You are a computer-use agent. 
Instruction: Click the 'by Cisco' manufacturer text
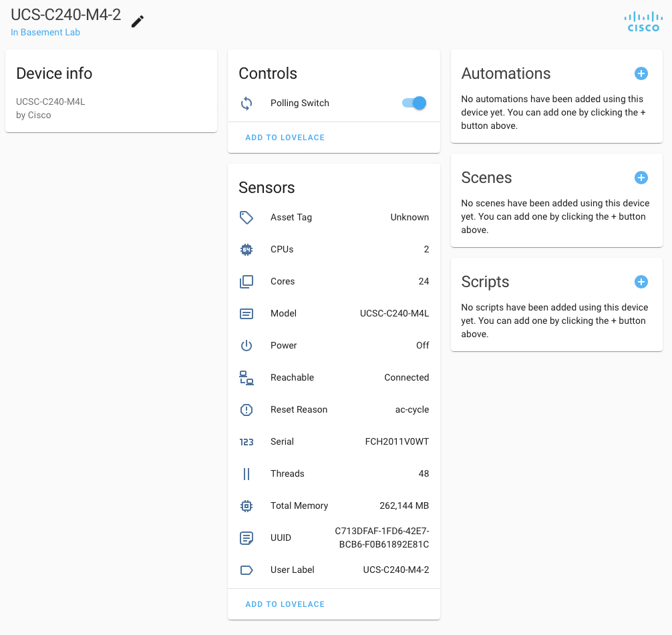click(x=33, y=116)
